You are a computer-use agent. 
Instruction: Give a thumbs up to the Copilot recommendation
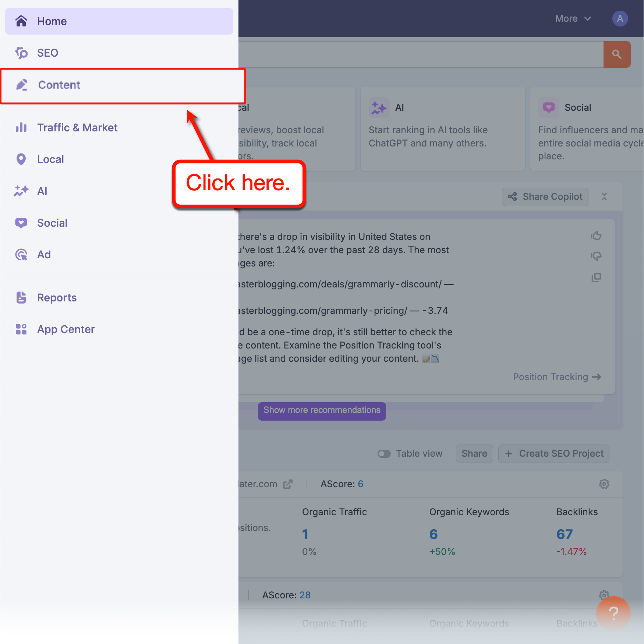point(596,235)
